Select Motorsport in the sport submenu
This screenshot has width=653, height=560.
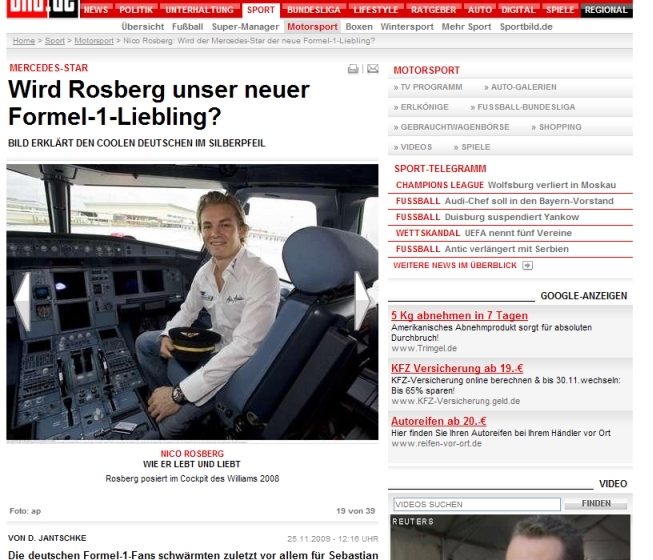click(x=311, y=27)
